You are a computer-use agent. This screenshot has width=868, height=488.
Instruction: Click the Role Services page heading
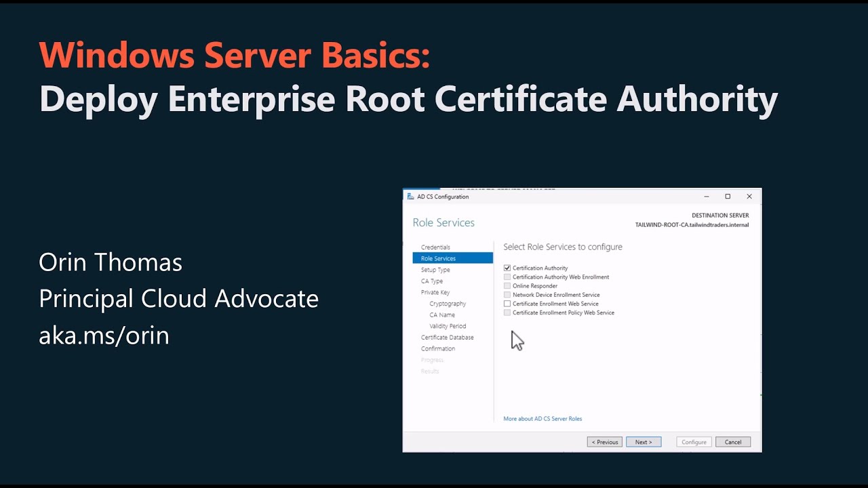coord(443,223)
